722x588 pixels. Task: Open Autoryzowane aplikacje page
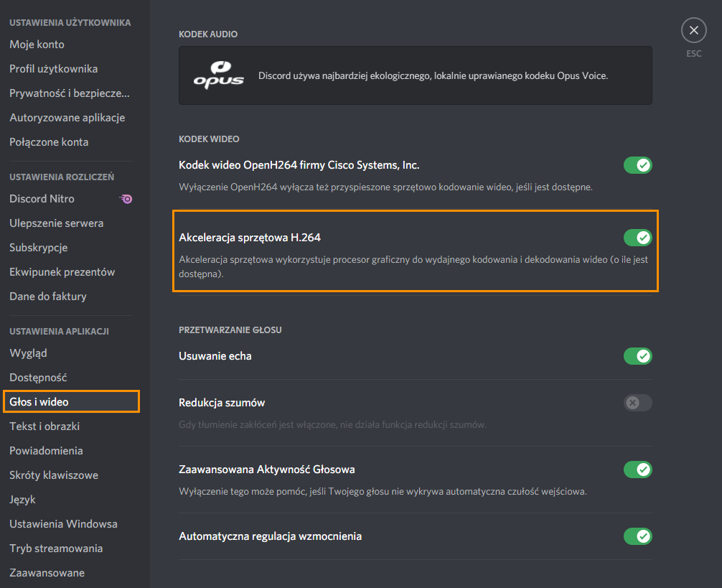coord(67,118)
